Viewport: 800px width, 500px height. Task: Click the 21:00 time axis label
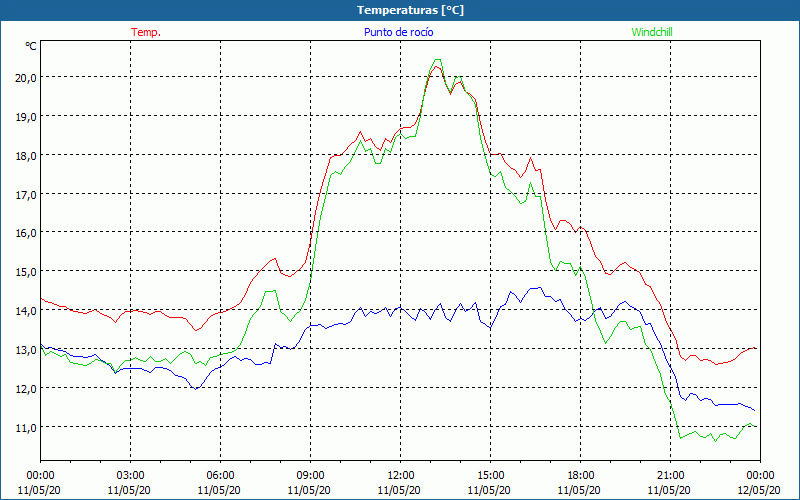click(670, 476)
